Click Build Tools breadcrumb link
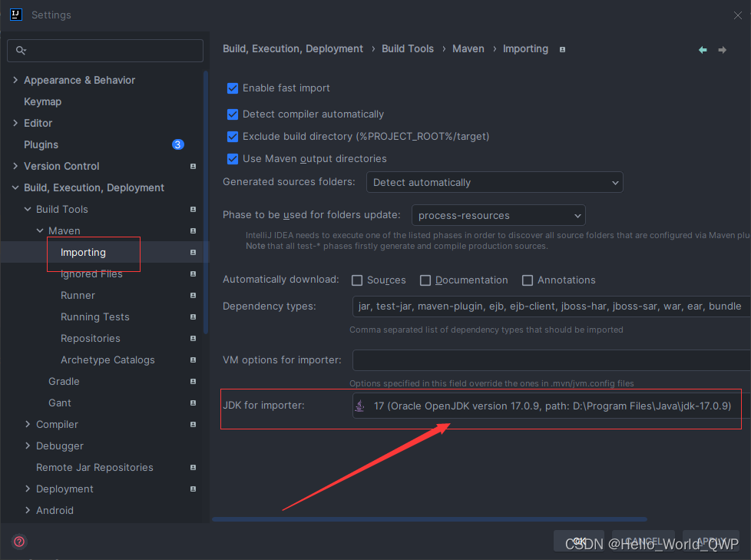Viewport: 751px width, 560px height. 408,49
